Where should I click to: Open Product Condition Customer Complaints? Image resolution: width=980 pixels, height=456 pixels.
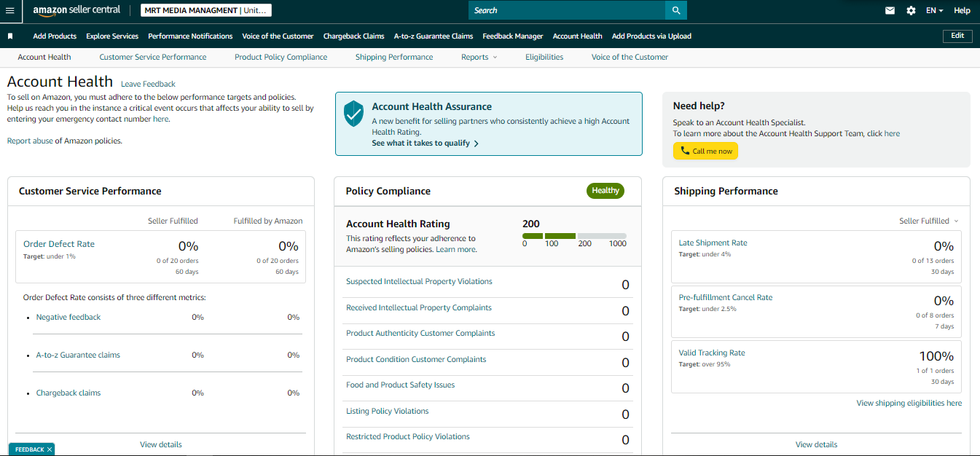(416, 359)
